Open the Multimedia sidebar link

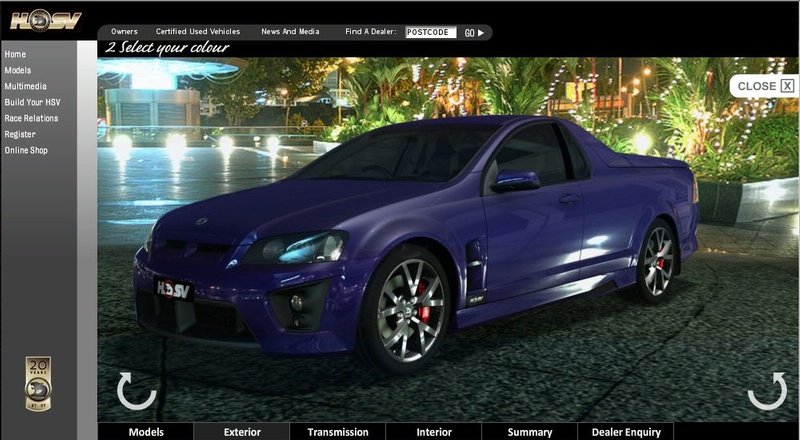click(x=26, y=86)
